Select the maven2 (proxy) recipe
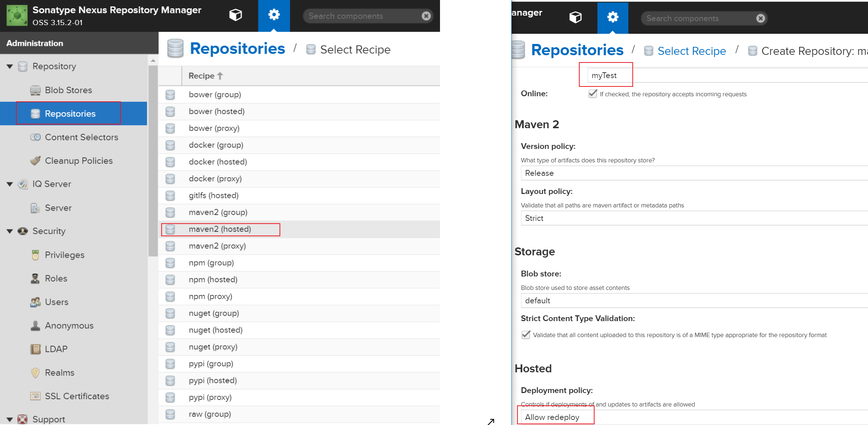The image size is (868, 425). [x=299, y=246]
